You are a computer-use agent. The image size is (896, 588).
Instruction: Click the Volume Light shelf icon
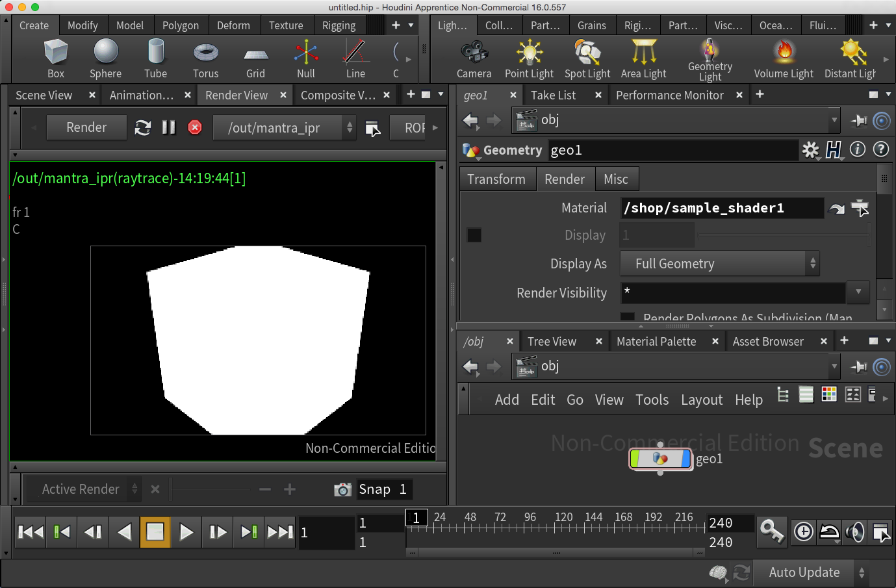(x=784, y=58)
